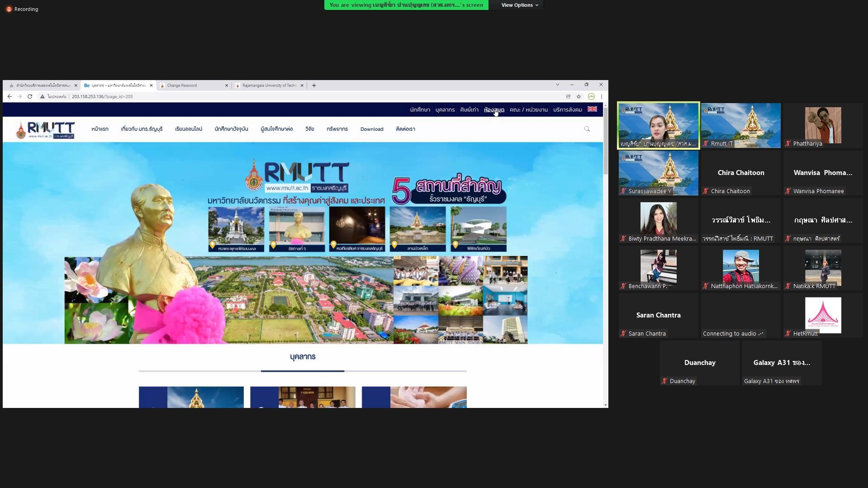The height and width of the screenshot is (488, 868).
Task: Click the คณะ / หน่วยงาน link
Action: point(529,110)
